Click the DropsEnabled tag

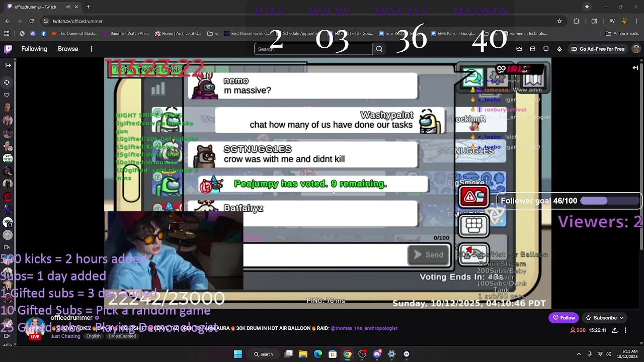[122, 336]
